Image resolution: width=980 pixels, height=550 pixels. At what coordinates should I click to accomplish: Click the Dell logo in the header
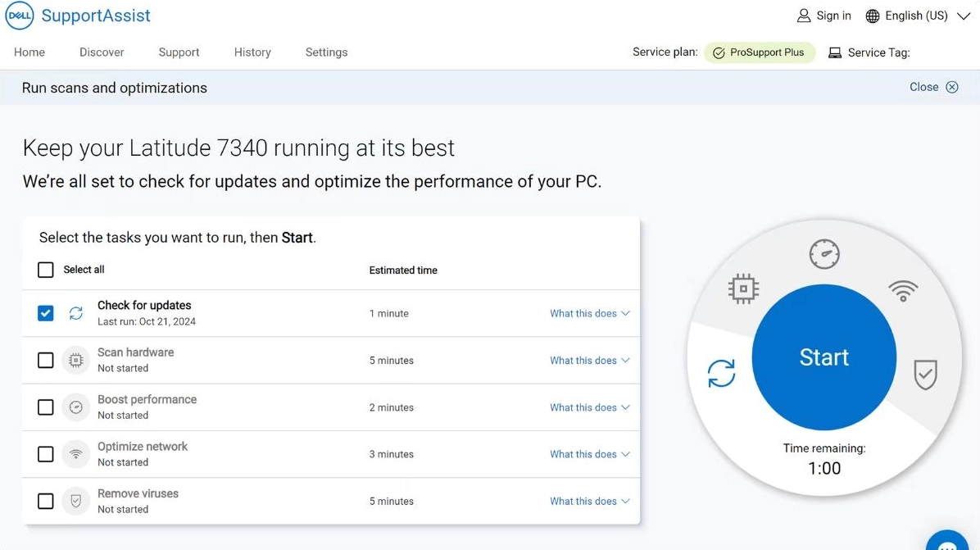(20, 16)
